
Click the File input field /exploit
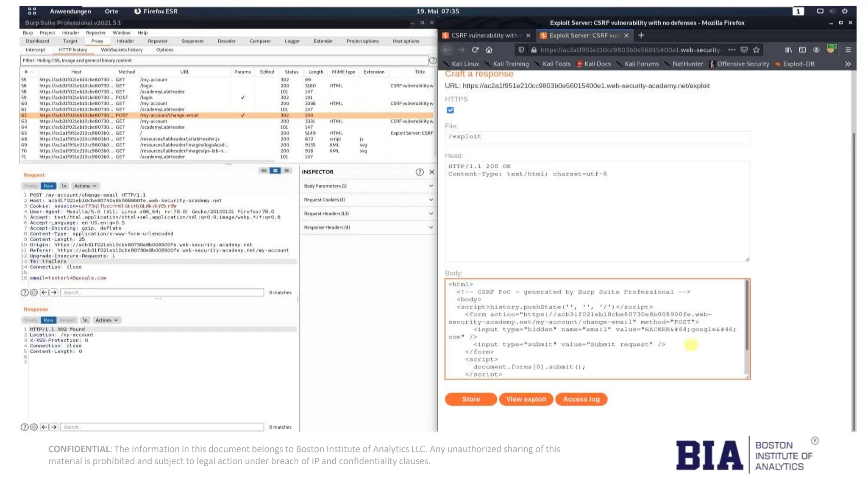click(x=597, y=137)
